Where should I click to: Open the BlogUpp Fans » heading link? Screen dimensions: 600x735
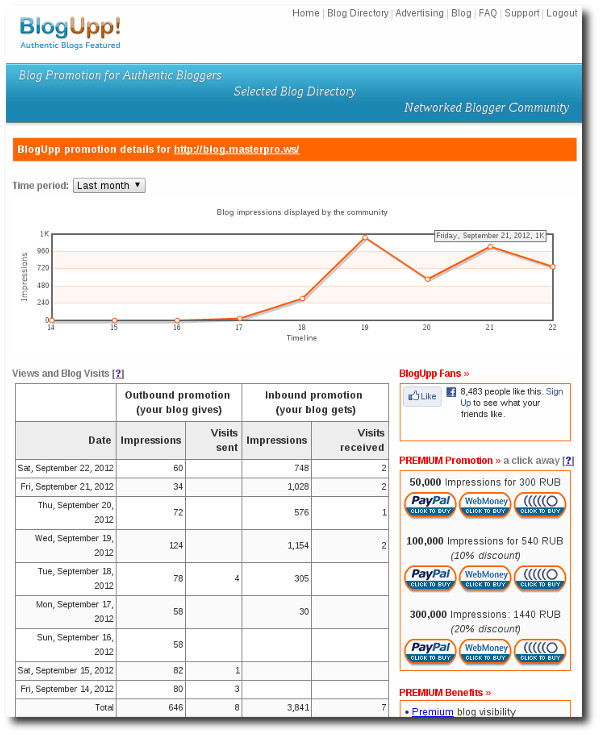[434, 374]
